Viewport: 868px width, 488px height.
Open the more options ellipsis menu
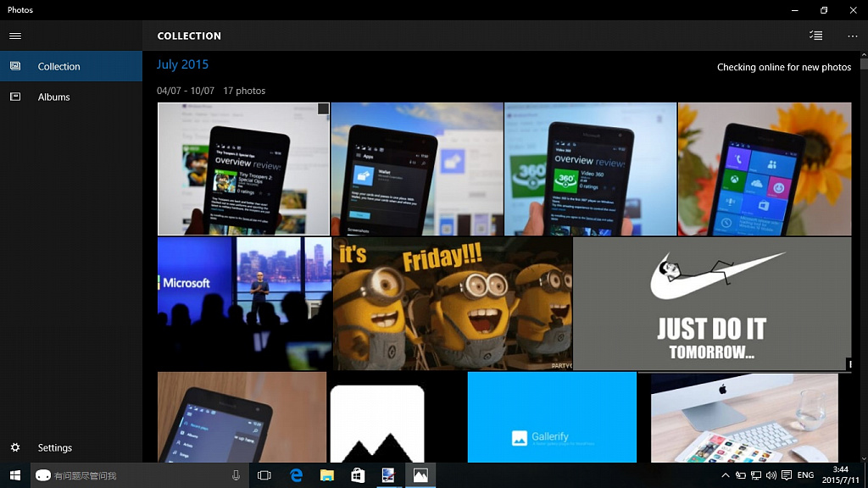pyautogui.click(x=853, y=36)
